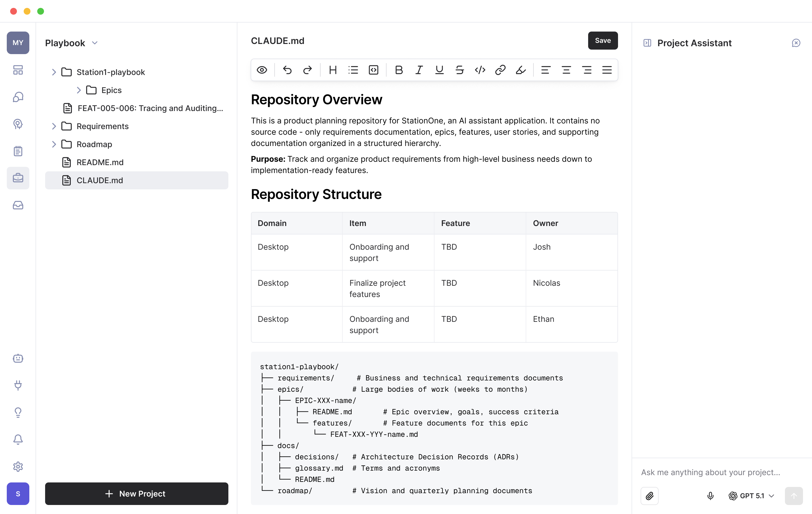Click the New Project button

pyautogui.click(x=136, y=493)
